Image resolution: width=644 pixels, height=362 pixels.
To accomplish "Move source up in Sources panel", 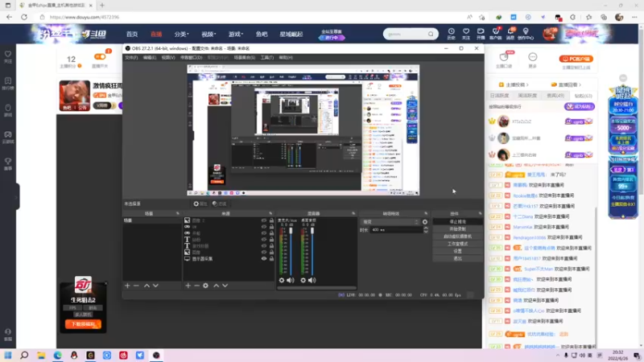I will pos(216,286).
